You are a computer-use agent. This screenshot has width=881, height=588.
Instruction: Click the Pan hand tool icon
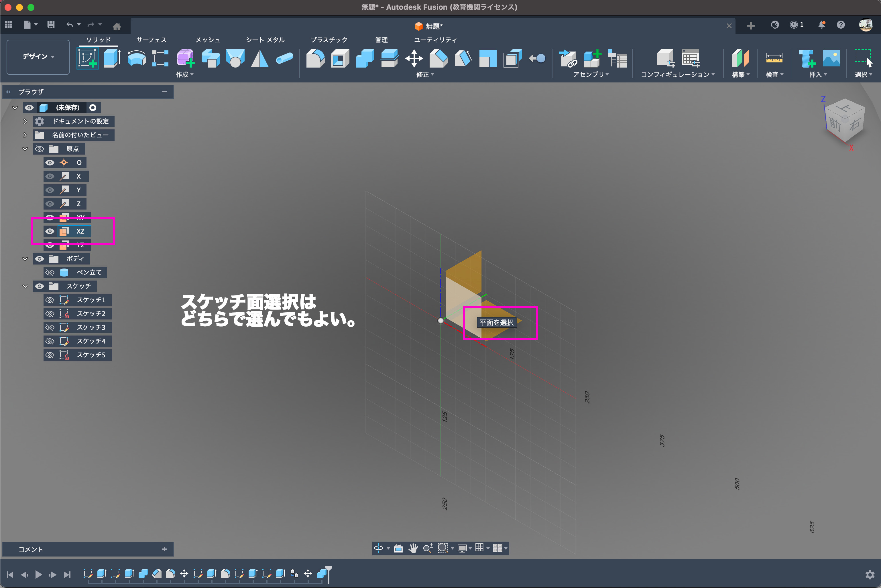(x=413, y=548)
